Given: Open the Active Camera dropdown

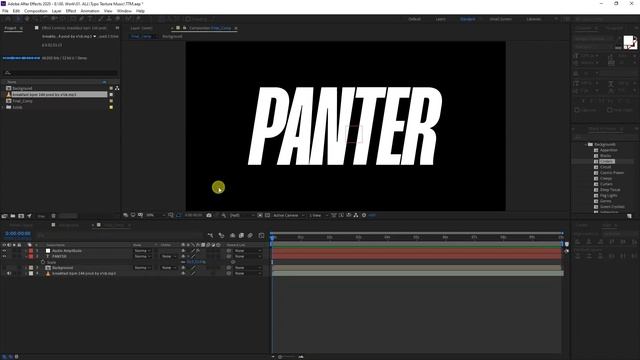Looking at the screenshot, I should (289, 215).
